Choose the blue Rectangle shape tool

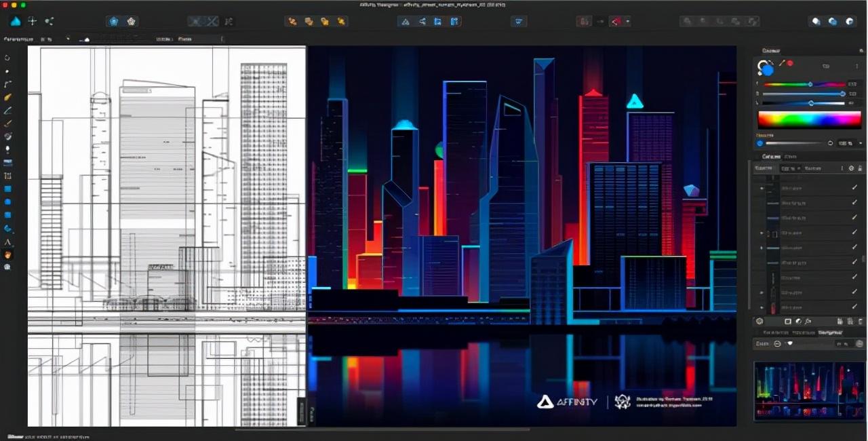[x=8, y=189]
